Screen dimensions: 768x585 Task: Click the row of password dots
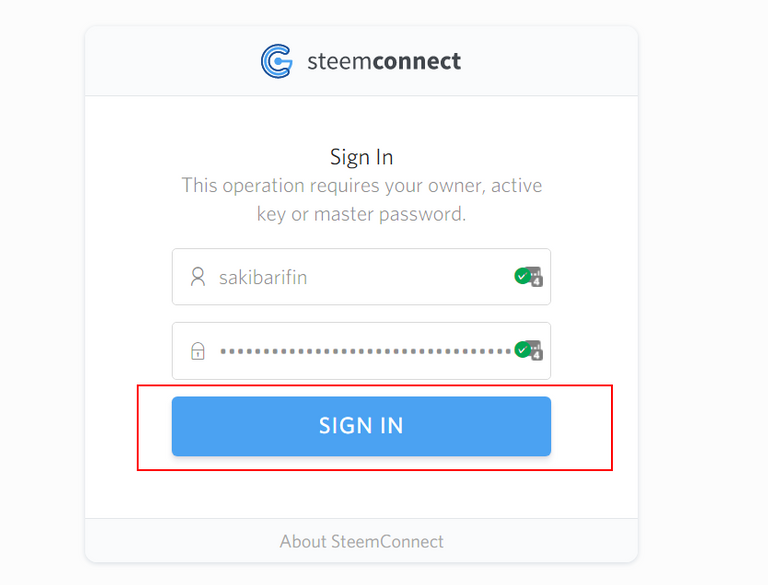click(366, 351)
